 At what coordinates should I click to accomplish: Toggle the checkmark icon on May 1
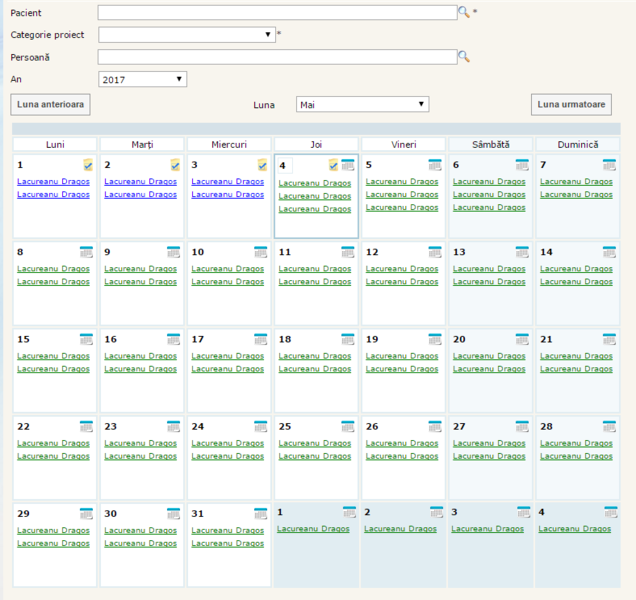[x=88, y=165]
